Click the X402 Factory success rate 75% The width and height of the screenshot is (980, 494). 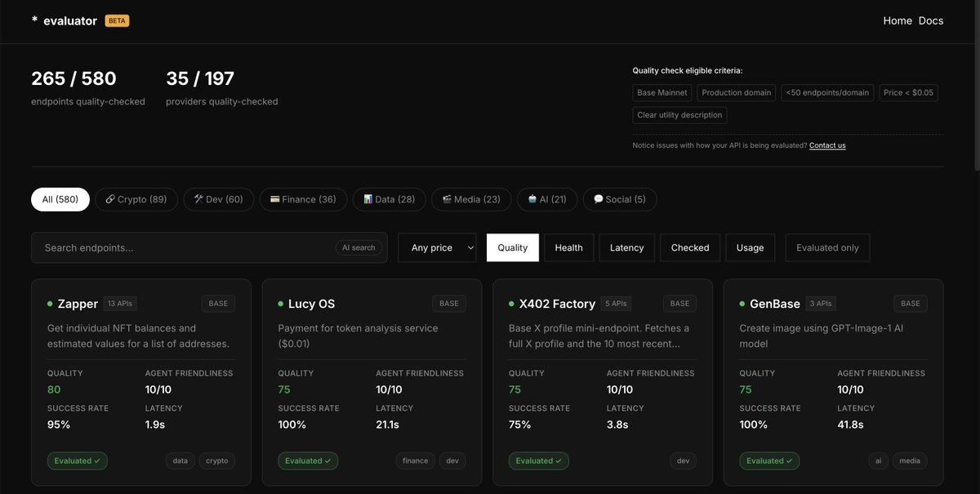pos(520,425)
